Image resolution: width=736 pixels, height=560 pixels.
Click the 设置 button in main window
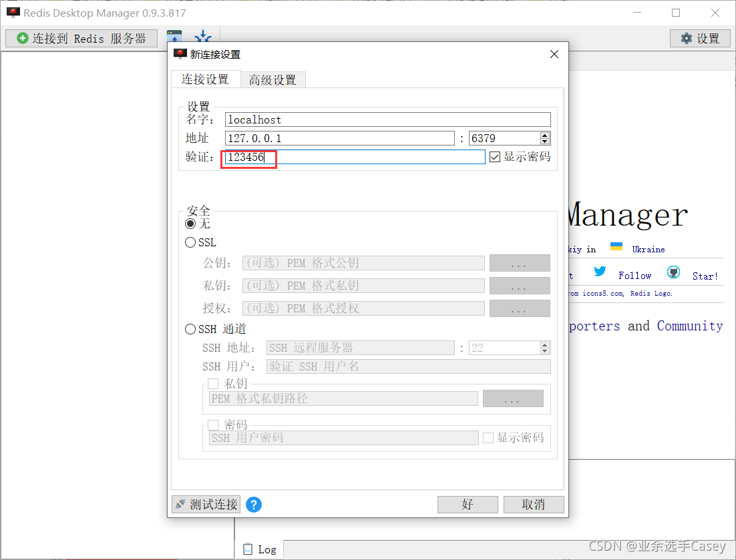(x=700, y=38)
